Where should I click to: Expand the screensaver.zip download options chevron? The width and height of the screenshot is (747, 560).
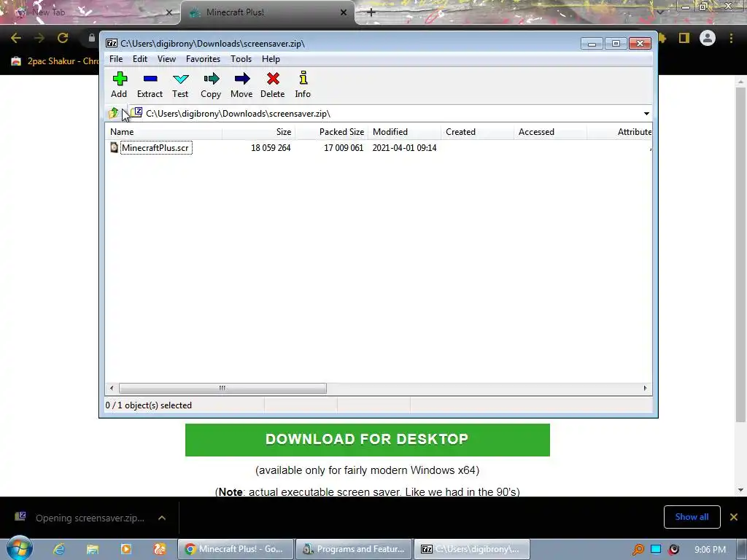point(162,518)
